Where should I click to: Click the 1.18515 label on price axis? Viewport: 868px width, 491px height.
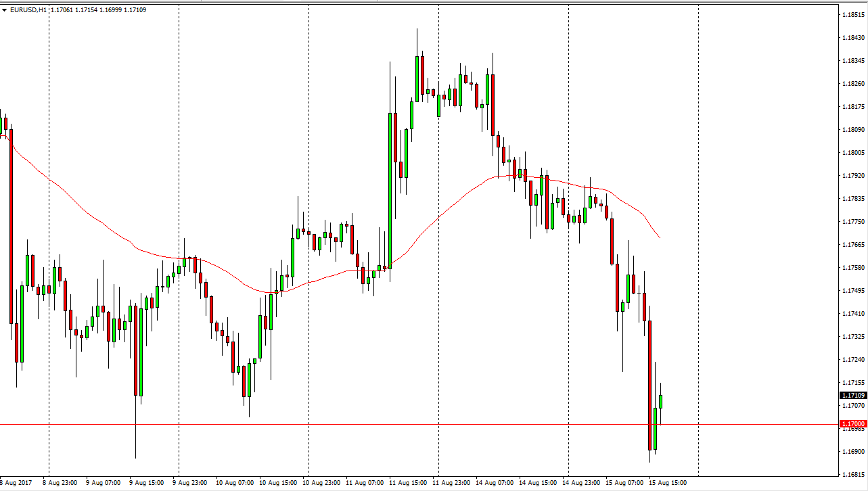click(x=852, y=15)
